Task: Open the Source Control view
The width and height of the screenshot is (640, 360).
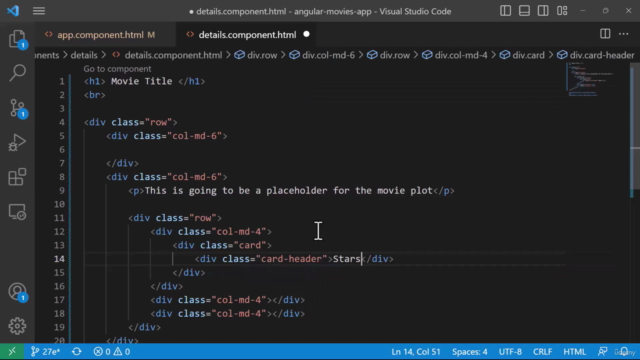Action: [x=17, y=108]
